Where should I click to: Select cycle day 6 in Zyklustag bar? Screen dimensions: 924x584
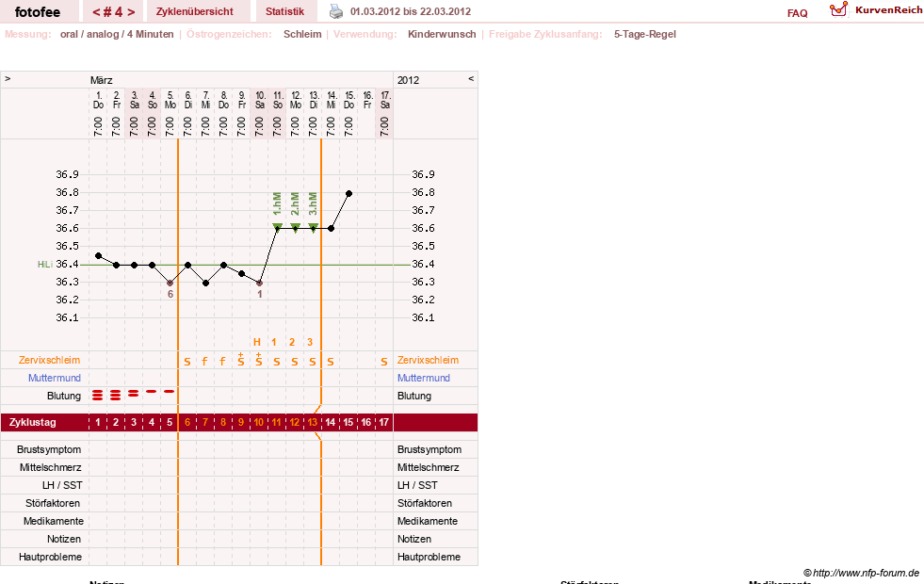[x=187, y=423]
